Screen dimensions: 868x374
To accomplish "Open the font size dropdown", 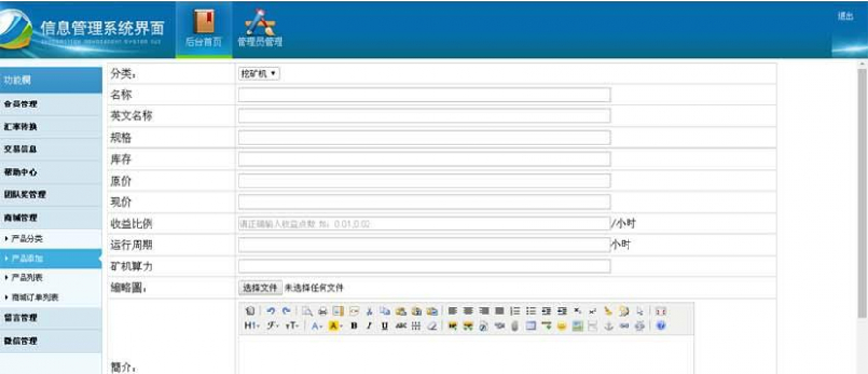I will pos(292,326).
